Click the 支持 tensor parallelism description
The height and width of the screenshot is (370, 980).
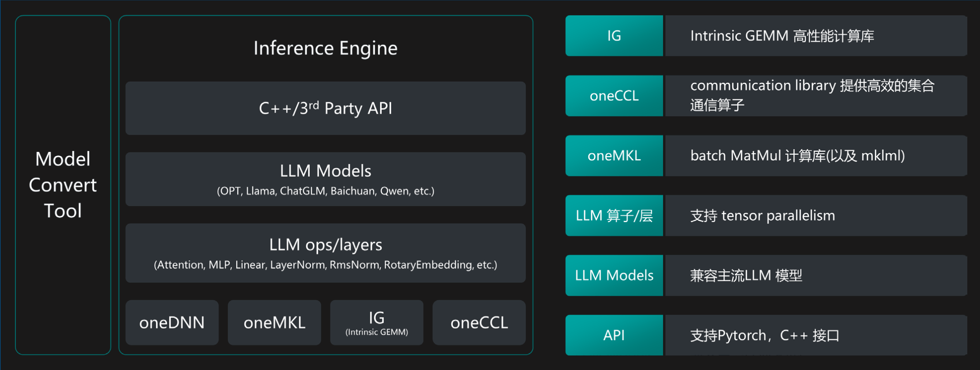click(762, 215)
